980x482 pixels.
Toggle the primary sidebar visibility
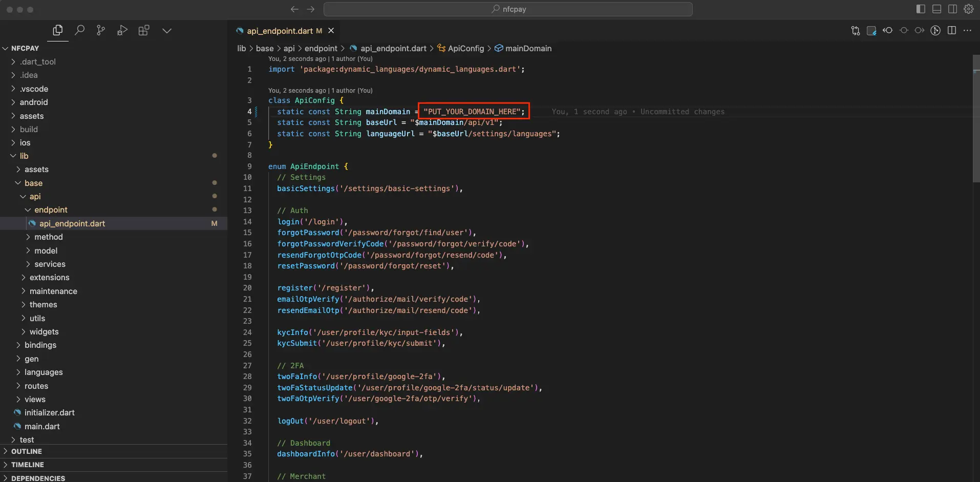pos(921,9)
